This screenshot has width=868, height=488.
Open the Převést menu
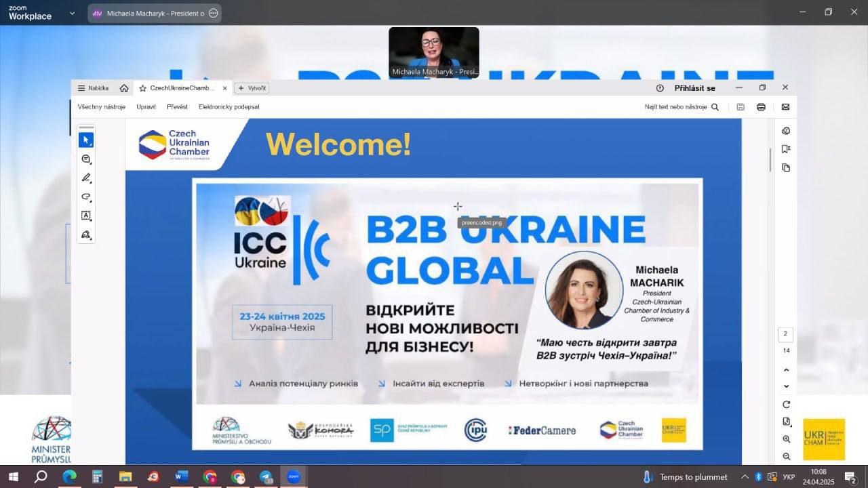pyautogui.click(x=177, y=107)
